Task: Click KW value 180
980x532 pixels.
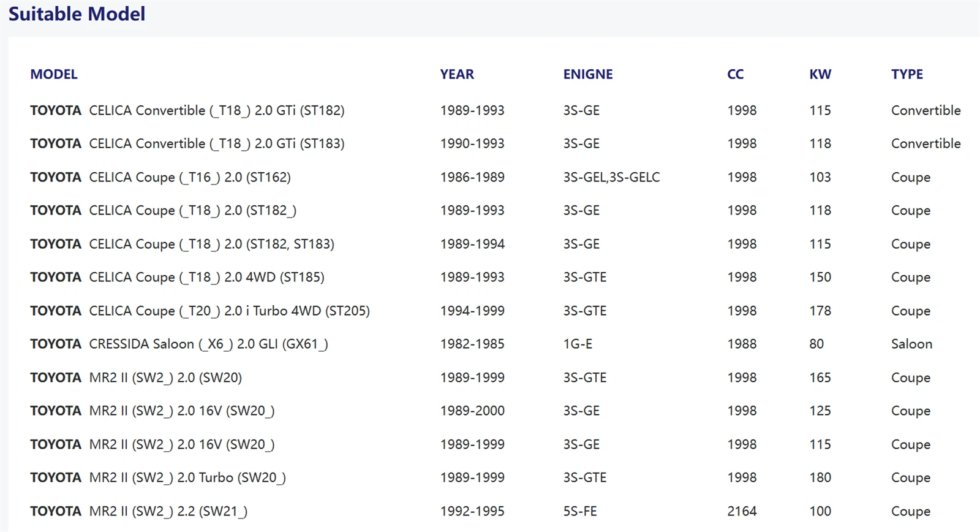Action: coord(820,477)
